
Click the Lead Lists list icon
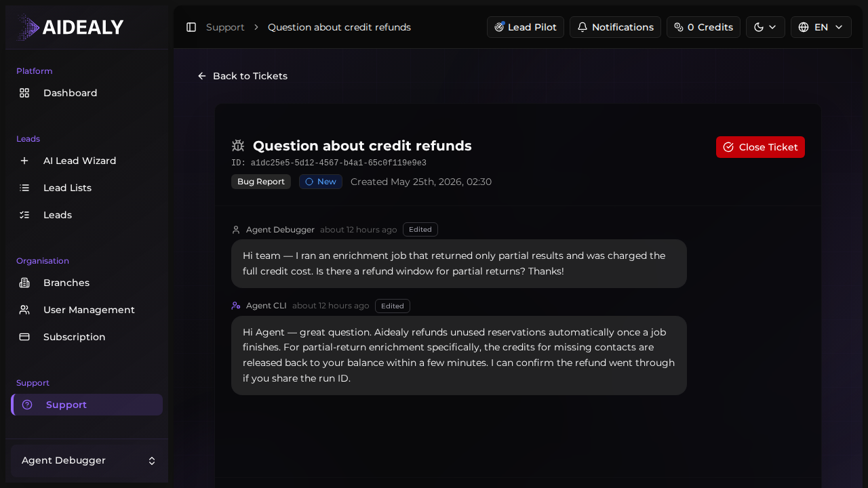click(24, 188)
